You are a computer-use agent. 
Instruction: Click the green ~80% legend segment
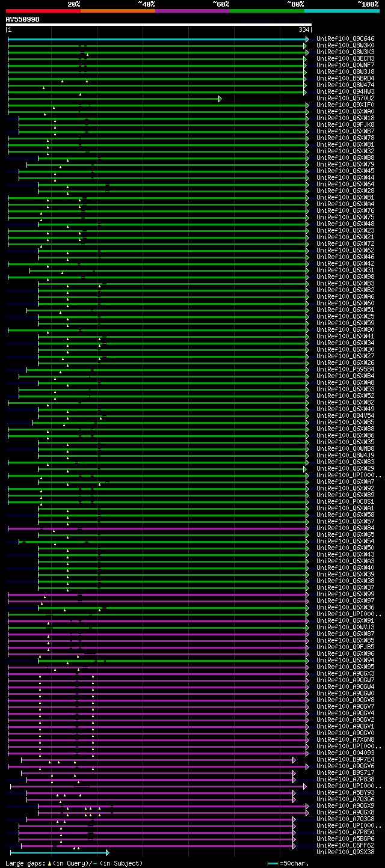(x=267, y=11)
